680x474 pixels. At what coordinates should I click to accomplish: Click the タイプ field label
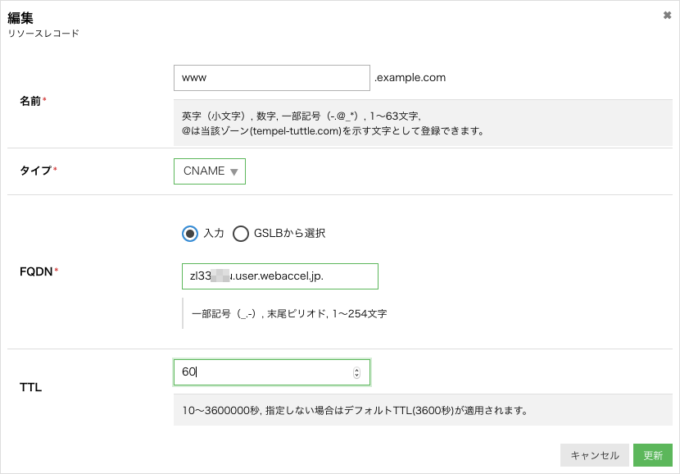pos(37,171)
